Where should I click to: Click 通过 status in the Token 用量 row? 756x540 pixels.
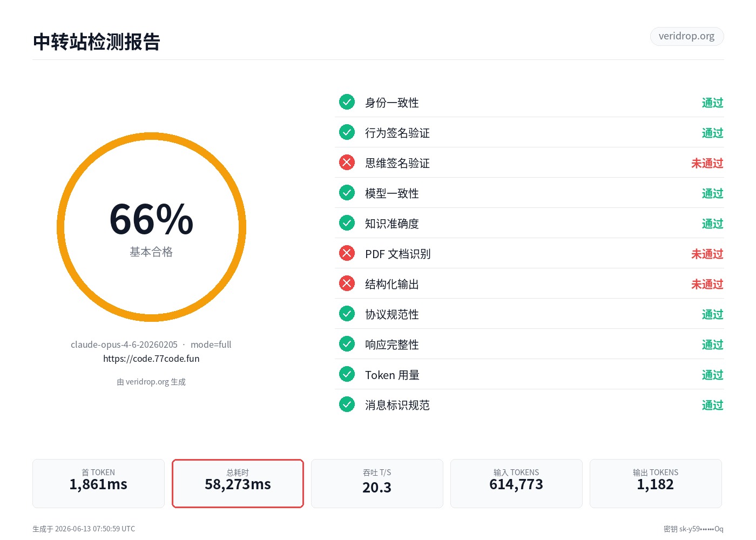tap(713, 375)
